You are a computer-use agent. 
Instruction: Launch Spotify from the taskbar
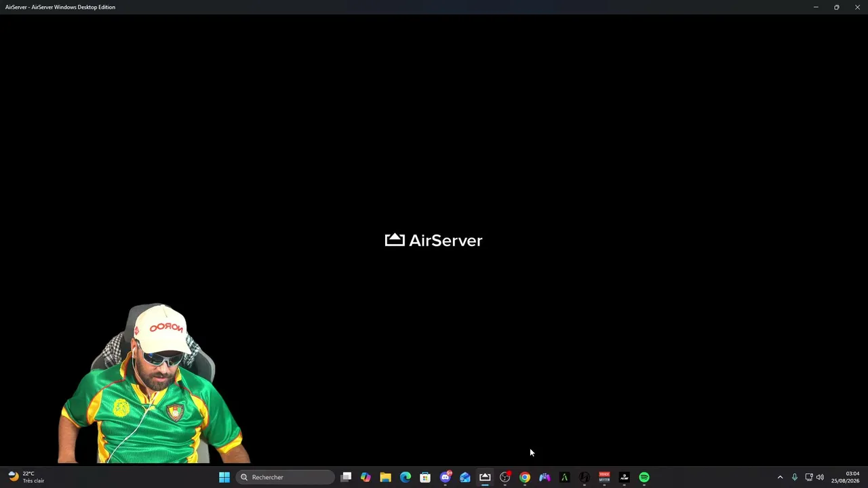(x=644, y=477)
